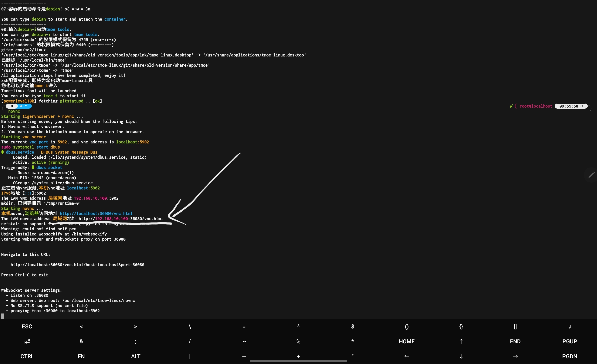597x364 pixels.
Task: Click 'IPv6地址 [::1]:5902' line
Action: click(23, 193)
